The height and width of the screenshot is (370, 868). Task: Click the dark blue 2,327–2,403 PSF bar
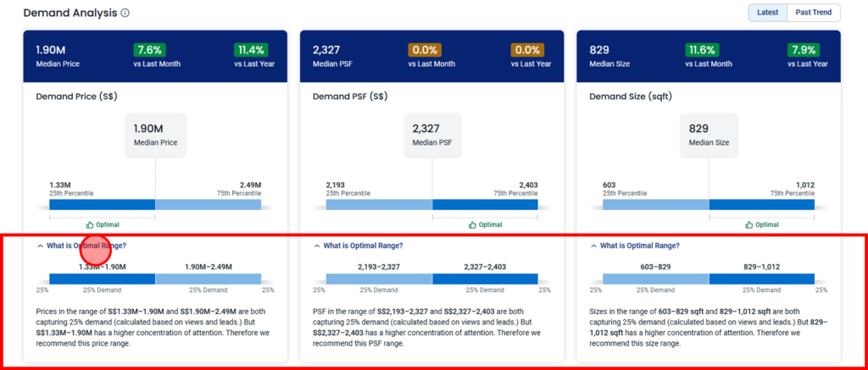(x=485, y=279)
